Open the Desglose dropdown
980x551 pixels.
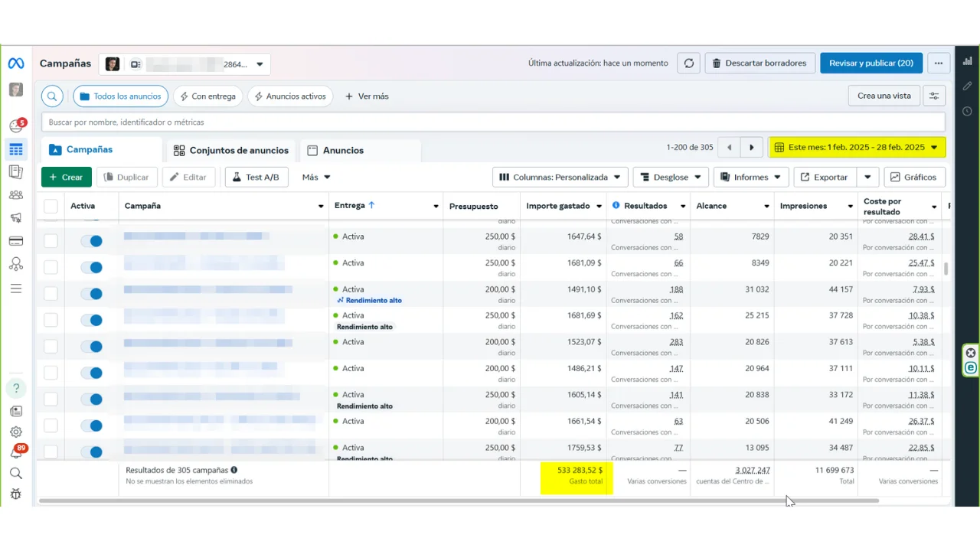tap(671, 177)
